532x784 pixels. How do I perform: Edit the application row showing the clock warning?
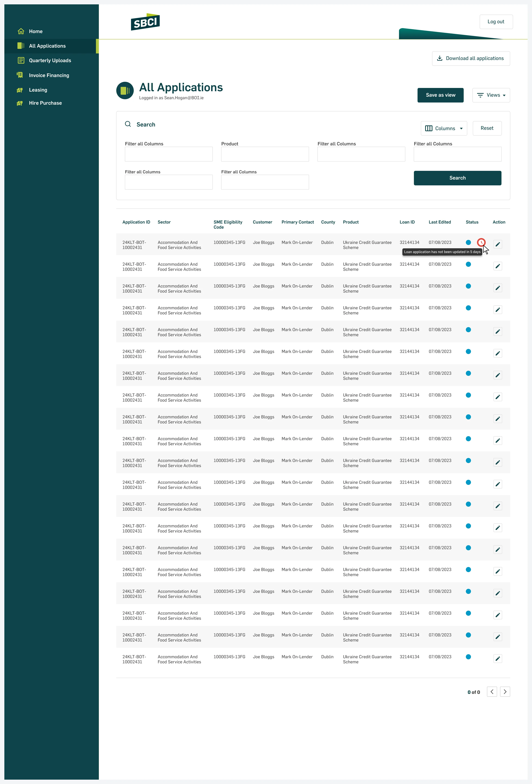[498, 244]
